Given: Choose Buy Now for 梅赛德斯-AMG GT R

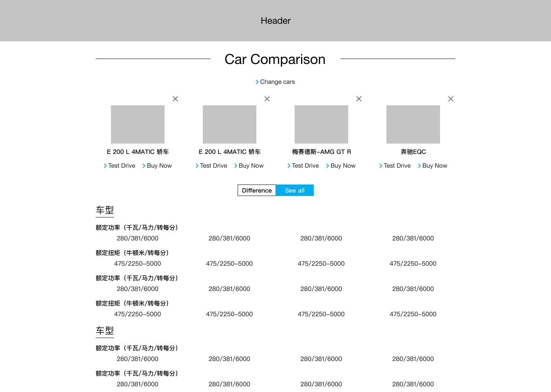Looking at the screenshot, I should 341,166.
